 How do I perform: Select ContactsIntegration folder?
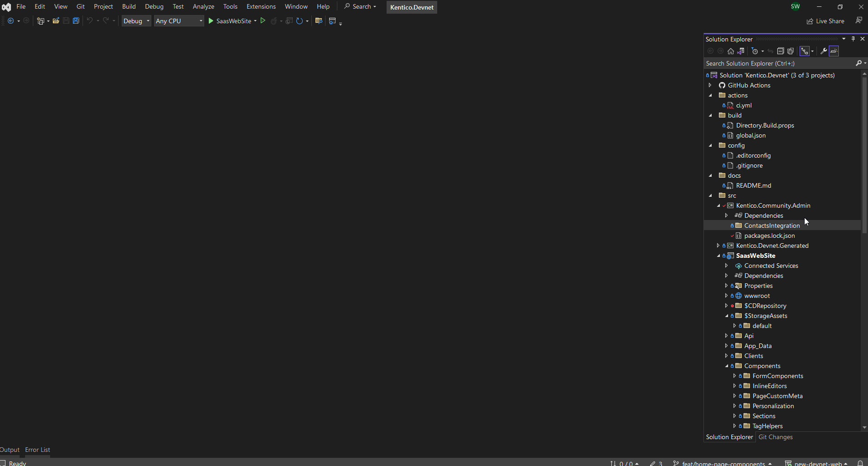[772, 225]
